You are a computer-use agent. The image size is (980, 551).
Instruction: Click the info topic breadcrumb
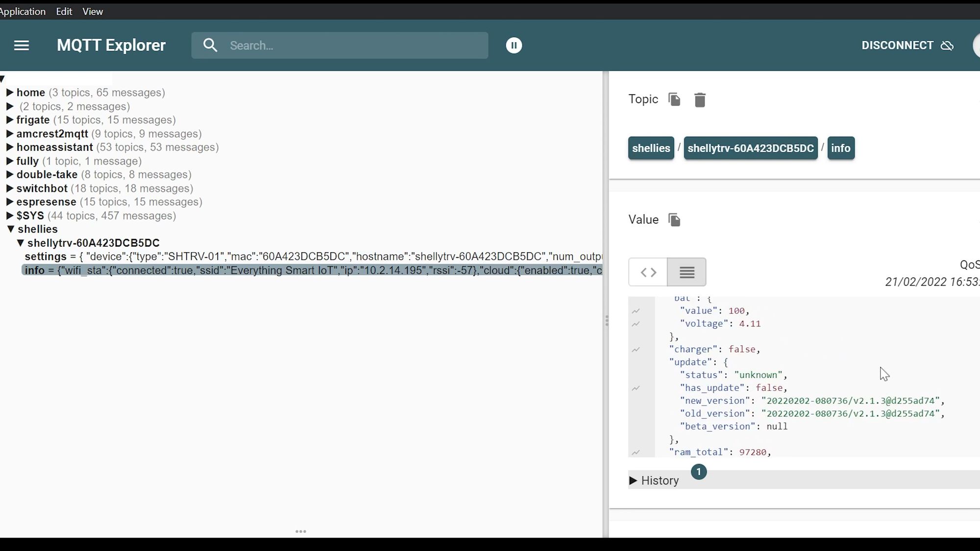(841, 148)
